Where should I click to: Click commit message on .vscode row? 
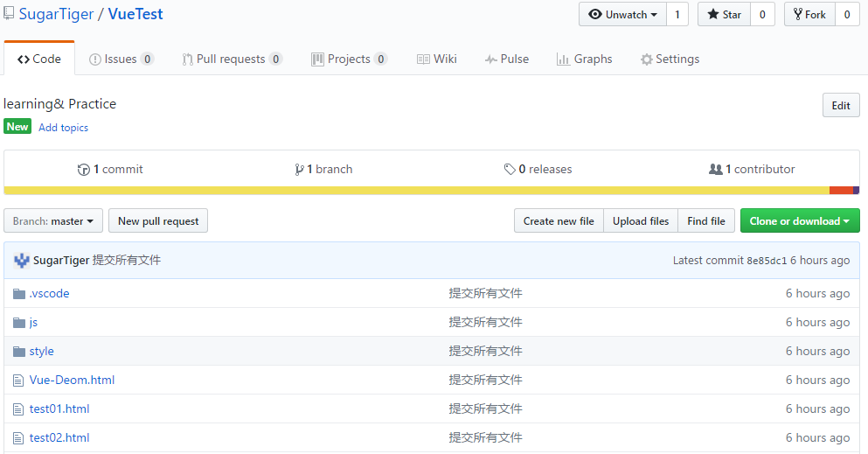[485, 293]
